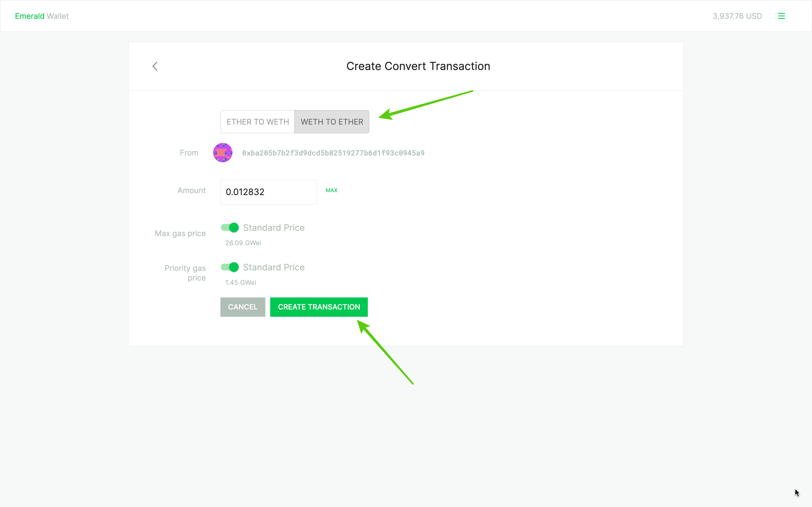Click the 26.09 GWei gas value

click(243, 243)
